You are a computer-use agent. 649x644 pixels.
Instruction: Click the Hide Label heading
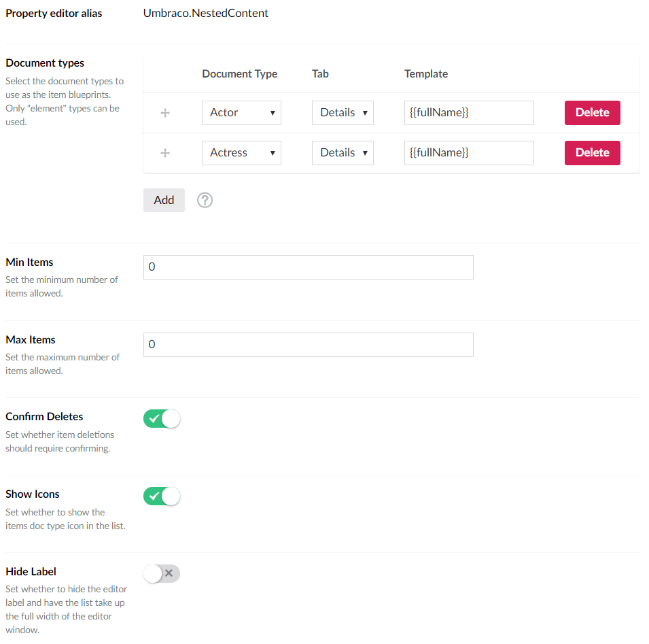coord(31,571)
